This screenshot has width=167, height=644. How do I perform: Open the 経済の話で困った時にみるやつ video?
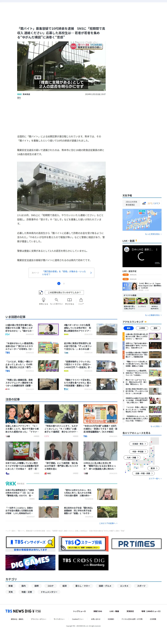(x=129, y=304)
